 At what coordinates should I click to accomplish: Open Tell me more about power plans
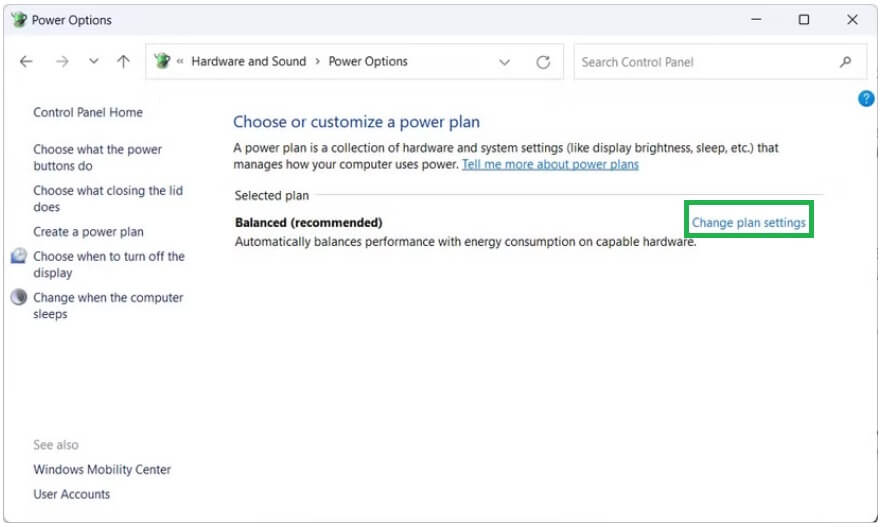coord(550,164)
